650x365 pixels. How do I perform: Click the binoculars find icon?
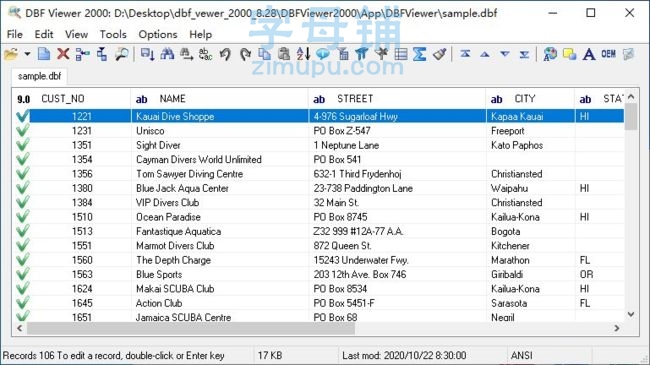click(x=167, y=54)
